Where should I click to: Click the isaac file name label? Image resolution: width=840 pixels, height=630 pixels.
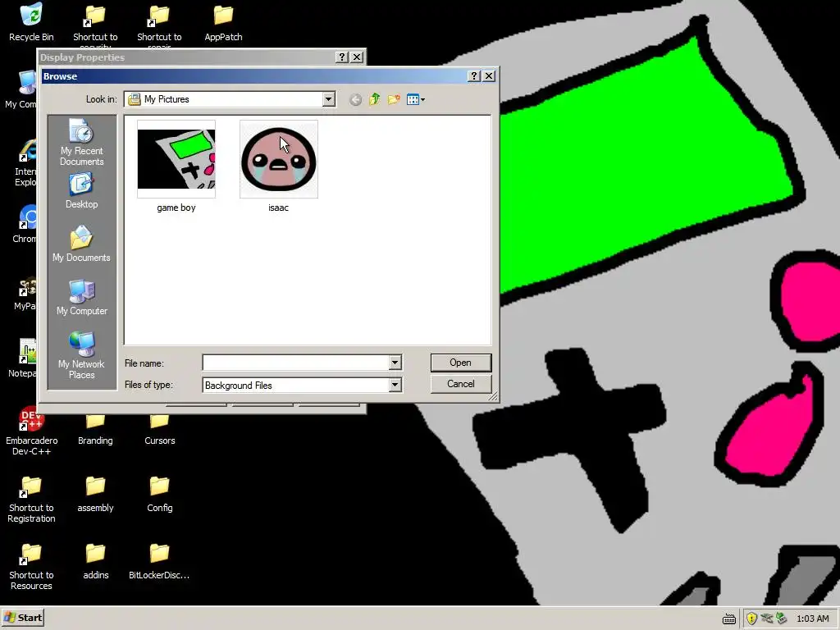point(279,208)
